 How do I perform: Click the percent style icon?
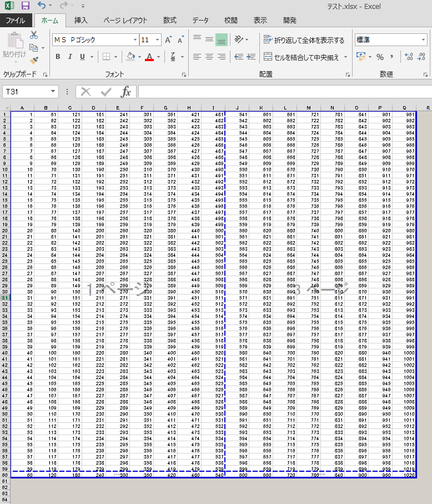tap(380, 57)
